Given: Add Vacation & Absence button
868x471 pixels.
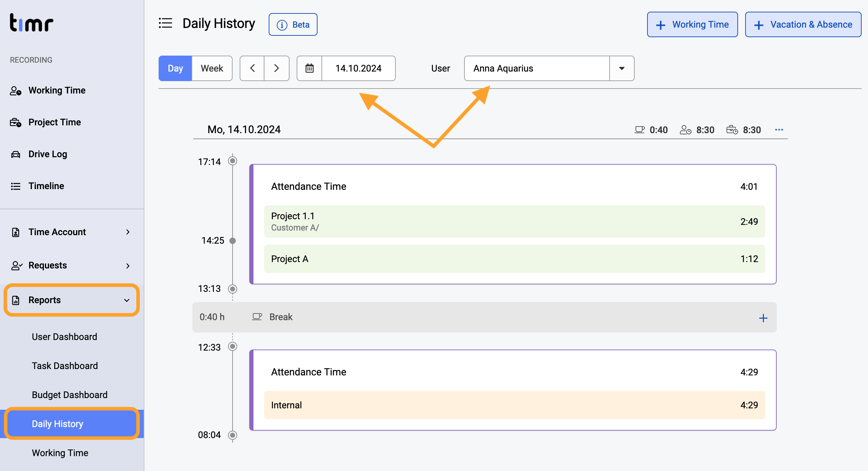Looking at the screenshot, I should click(x=803, y=24).
